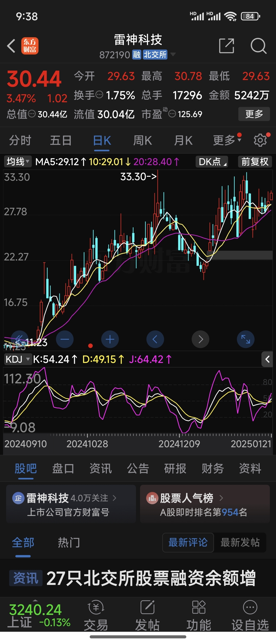Open 上市公司官方财富号 card

[x=71, y=504]
